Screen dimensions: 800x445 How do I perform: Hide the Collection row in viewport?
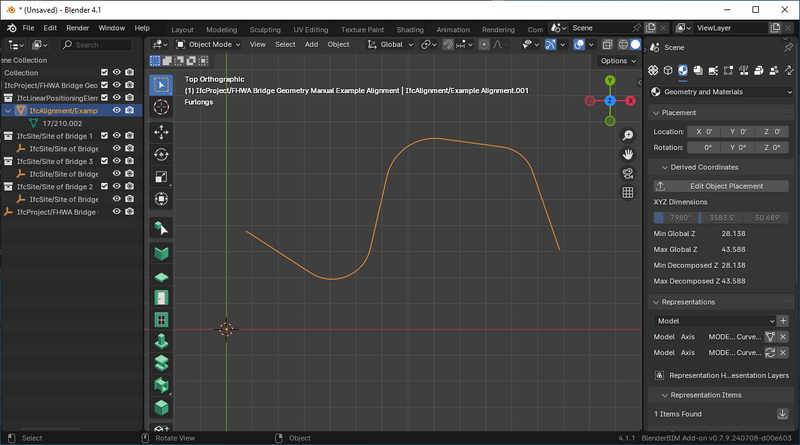(x=117, y=72)
